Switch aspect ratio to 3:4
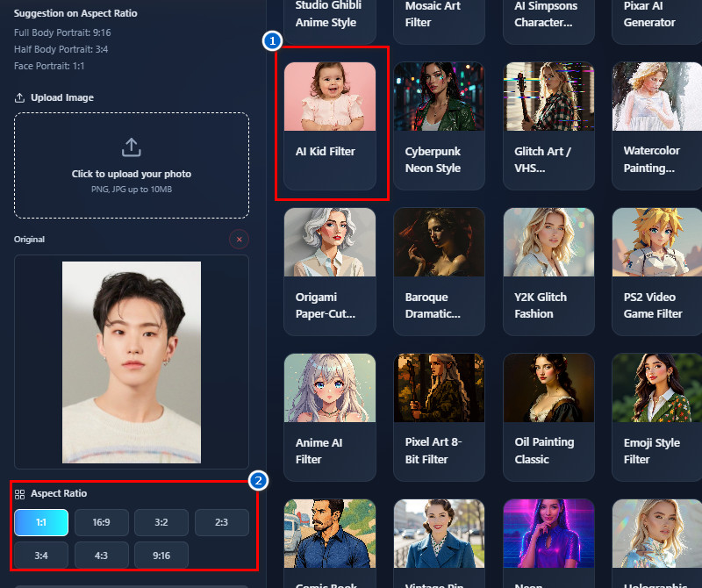The width and height of the screenshot is (702, 588). (x=40, y=555)
